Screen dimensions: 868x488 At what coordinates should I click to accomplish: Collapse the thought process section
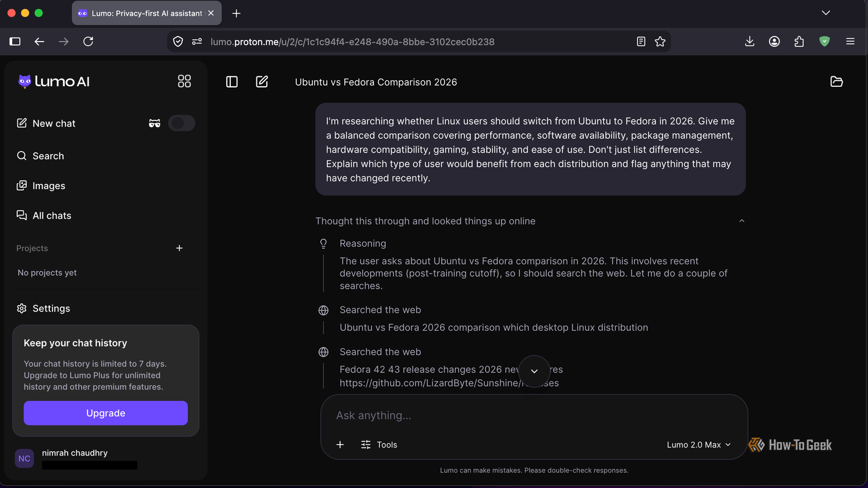pos(742,221)
